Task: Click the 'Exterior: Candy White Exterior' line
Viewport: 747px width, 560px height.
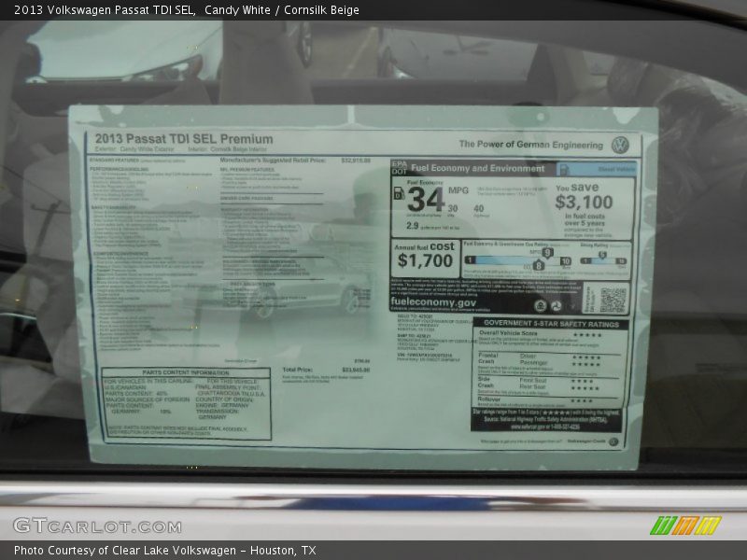Action: pos(134,149)
